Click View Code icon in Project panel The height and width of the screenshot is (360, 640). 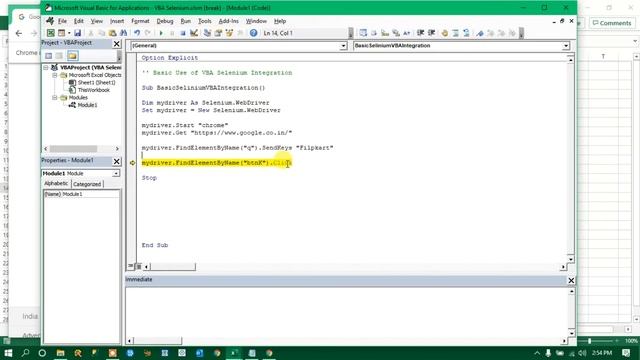49,56
